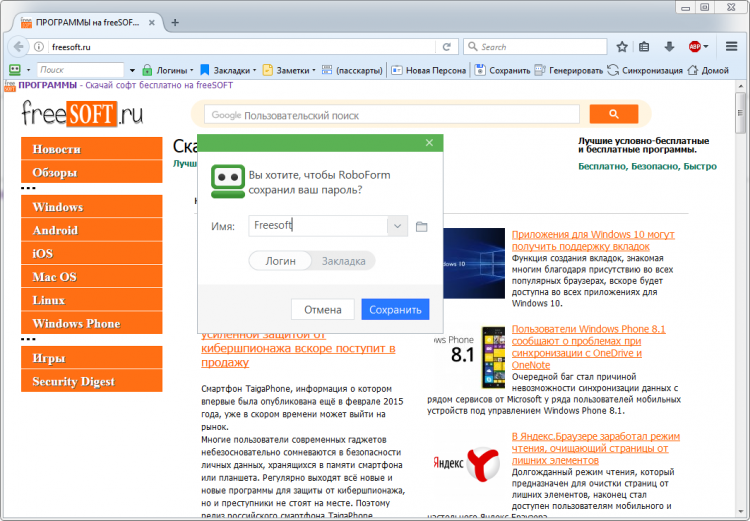
Task: Select Linux in sidebar menu
Action: (92, 300)
